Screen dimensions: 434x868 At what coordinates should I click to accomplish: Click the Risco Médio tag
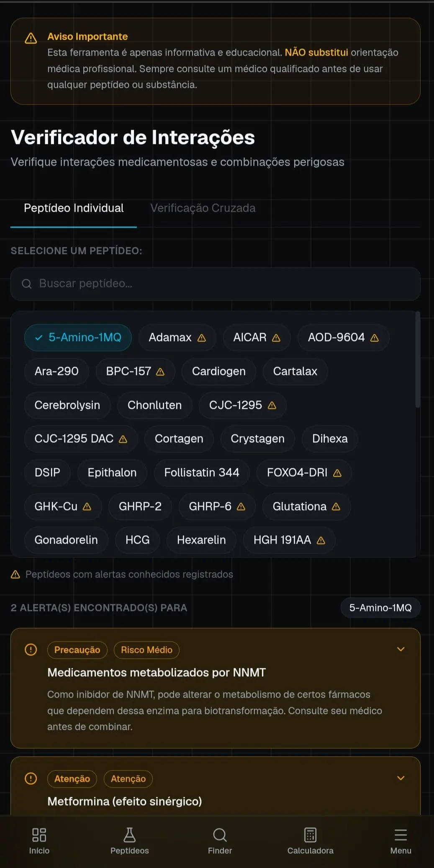[x=146, y=650]
